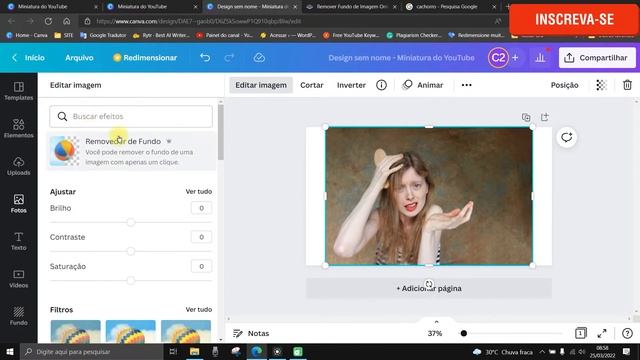Open File Explorer from taskbar
Screen dimensions: 640x360
pos(195,351)
